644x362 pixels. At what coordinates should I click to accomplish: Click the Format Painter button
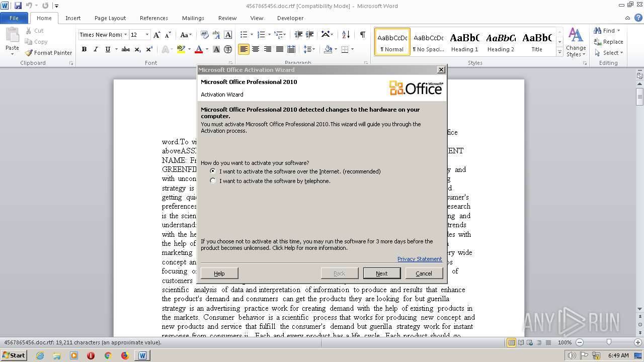[48, 53]
